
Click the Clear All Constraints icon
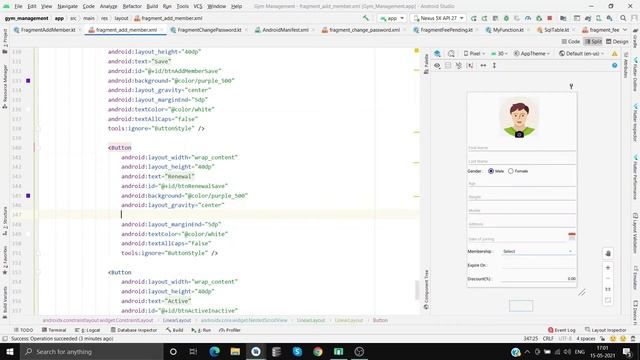(459, 65)
